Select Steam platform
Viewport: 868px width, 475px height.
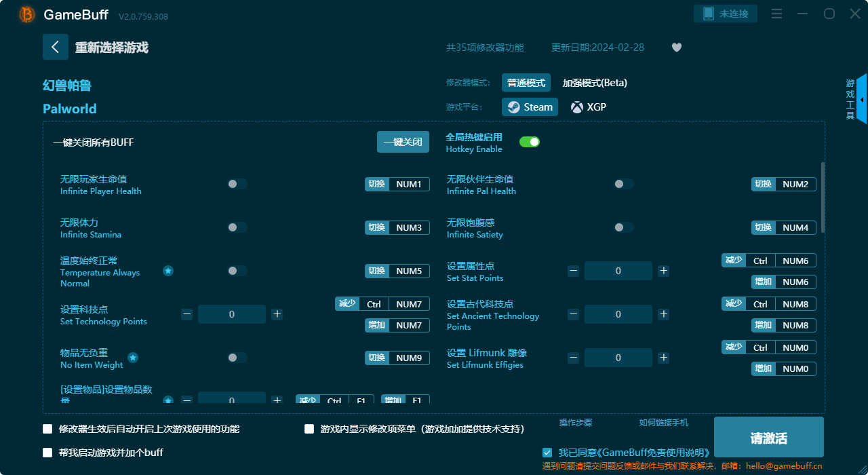coord(530,107)
